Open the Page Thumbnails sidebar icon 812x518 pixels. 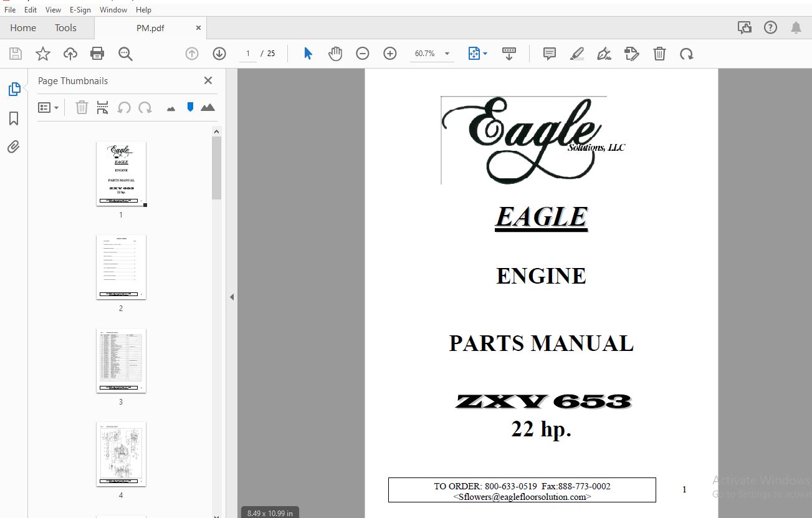[14, 89]
